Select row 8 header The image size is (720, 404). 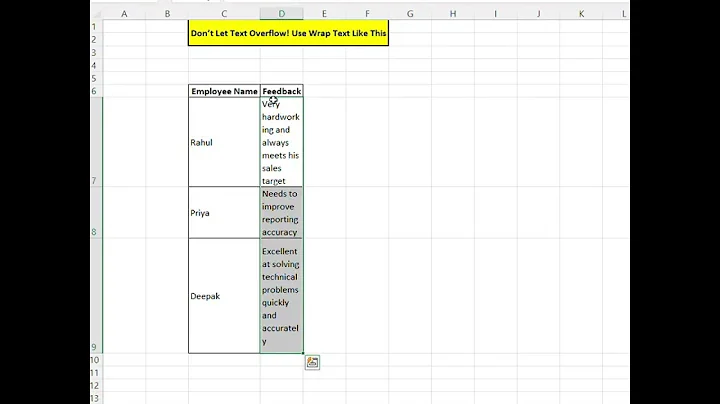coord(96,213)
